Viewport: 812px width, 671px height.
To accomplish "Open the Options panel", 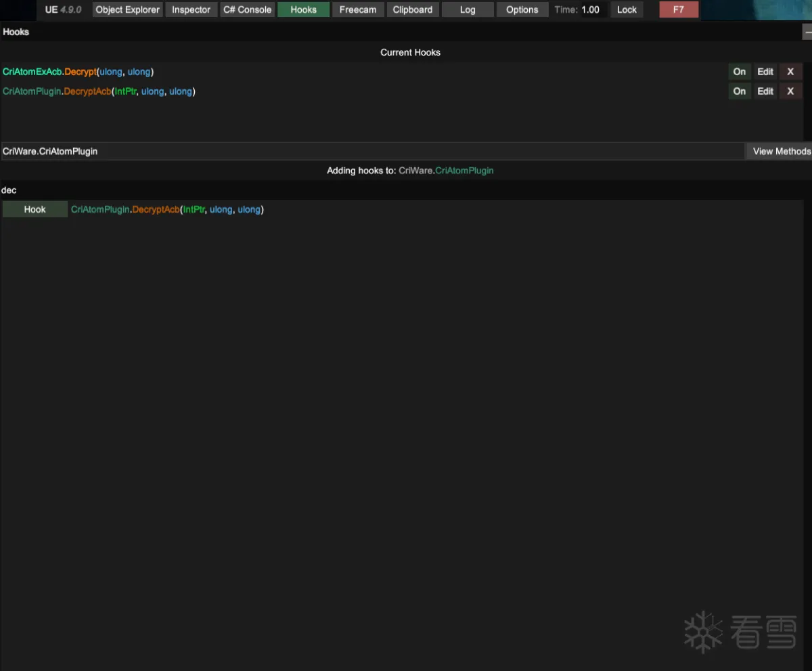I will coord(522,9).
